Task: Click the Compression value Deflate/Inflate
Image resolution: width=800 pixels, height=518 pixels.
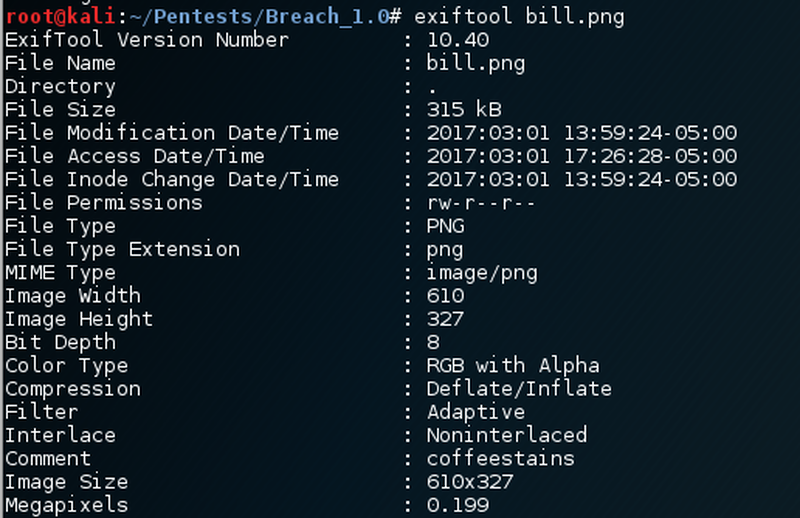Action: (518, 388)
